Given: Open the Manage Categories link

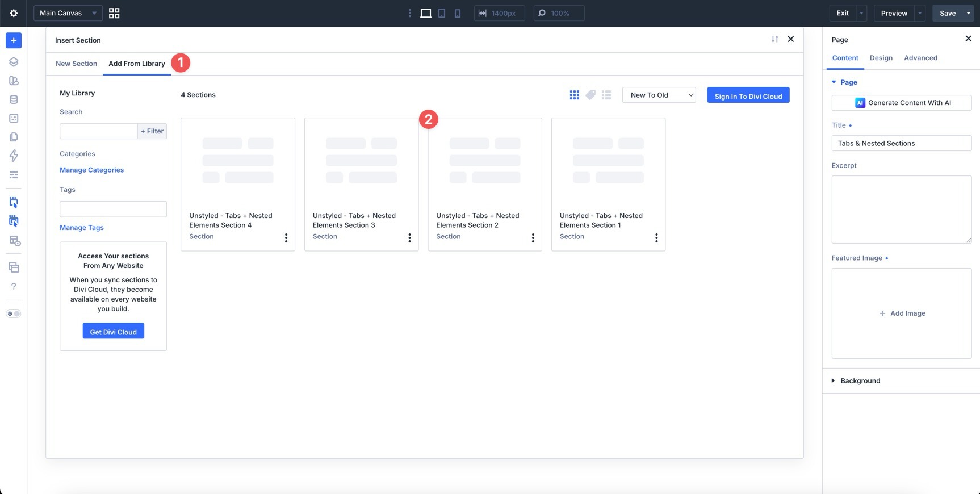Looking at the screenshot, I should 91,170.
